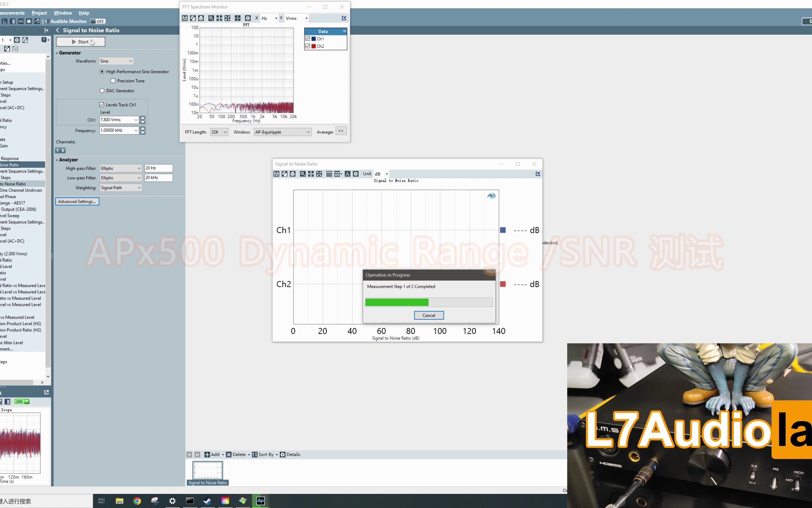Open the Low-pass Filter Elliptic dropdown
The width and height of the screenshot is (812, 508).
point(121,178)
